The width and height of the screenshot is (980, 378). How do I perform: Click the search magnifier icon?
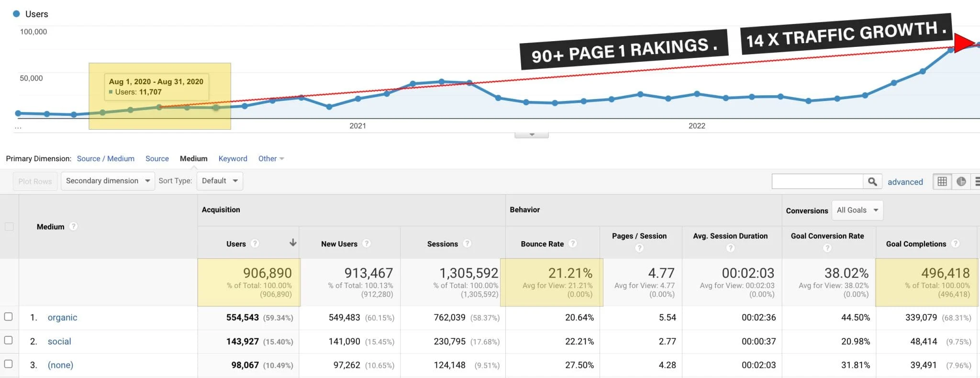(x=872, y=182)
